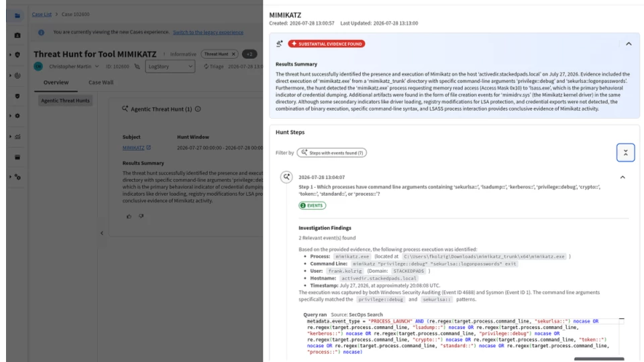This screenshot has height=362, width=644.
Task: Open the gear settings icon in sidebar
Action: click(17, 116)
